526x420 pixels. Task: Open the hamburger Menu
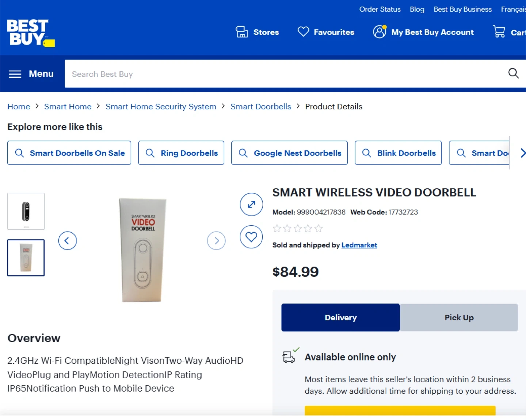(x=31, y=74)
